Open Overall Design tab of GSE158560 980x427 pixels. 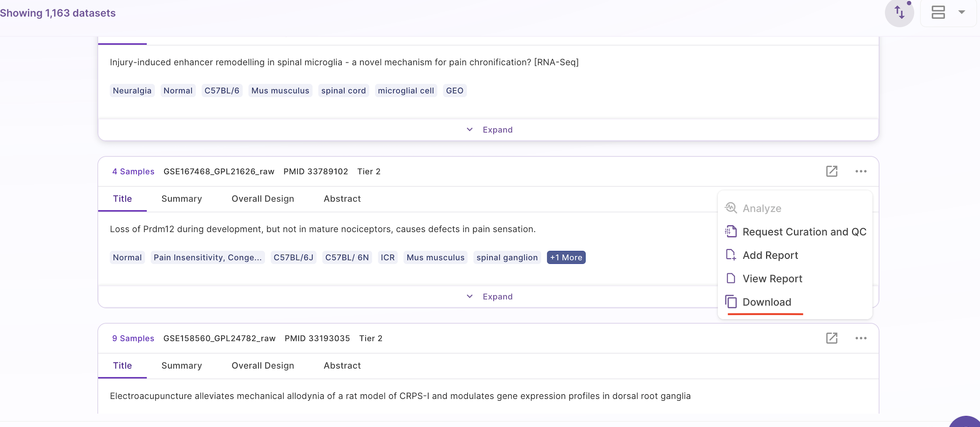(263, 365)
